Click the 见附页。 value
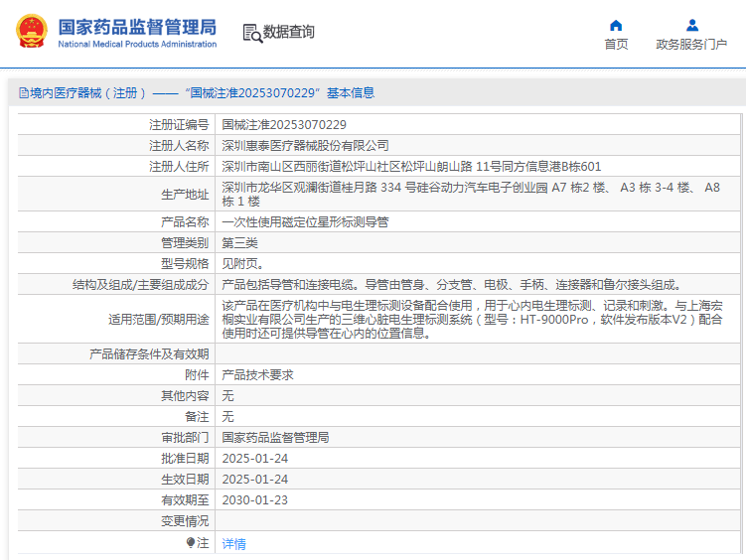Screen dimensions: 746x560 point(242,264)
